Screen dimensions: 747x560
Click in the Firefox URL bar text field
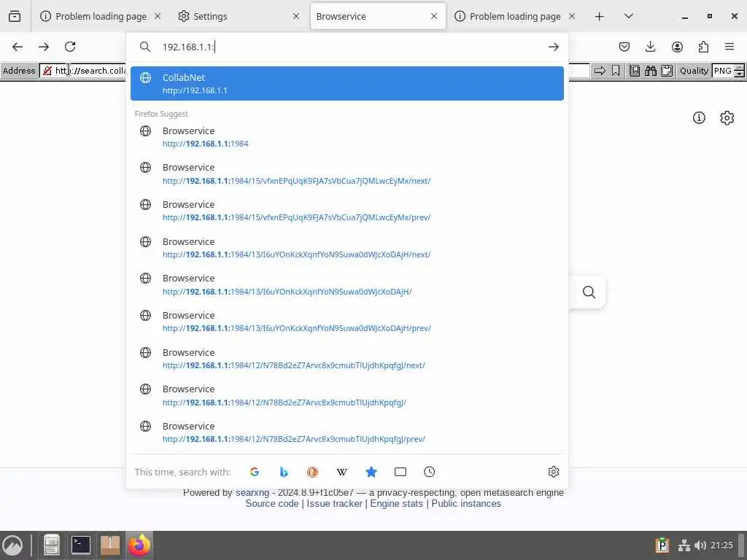pos(351,47)
